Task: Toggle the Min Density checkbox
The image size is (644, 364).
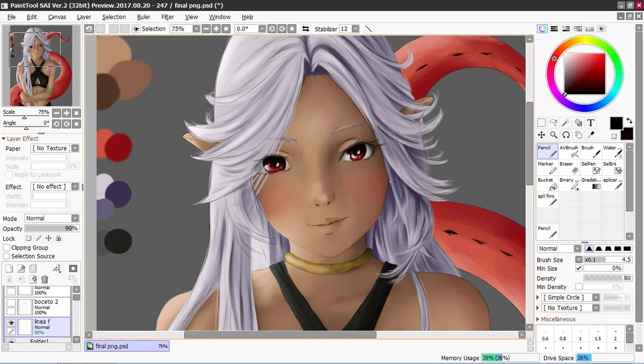Action: tap(579, 287)
